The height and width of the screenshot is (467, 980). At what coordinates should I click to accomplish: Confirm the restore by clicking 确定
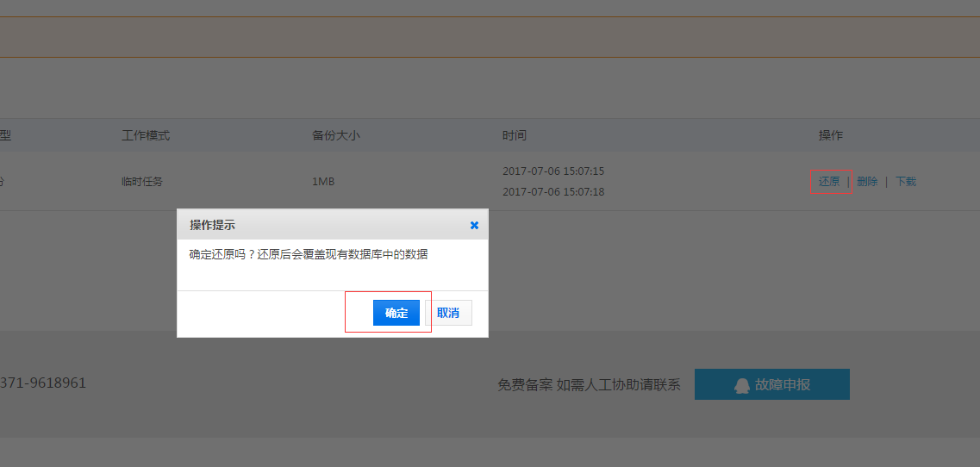(x=396, y=313)
